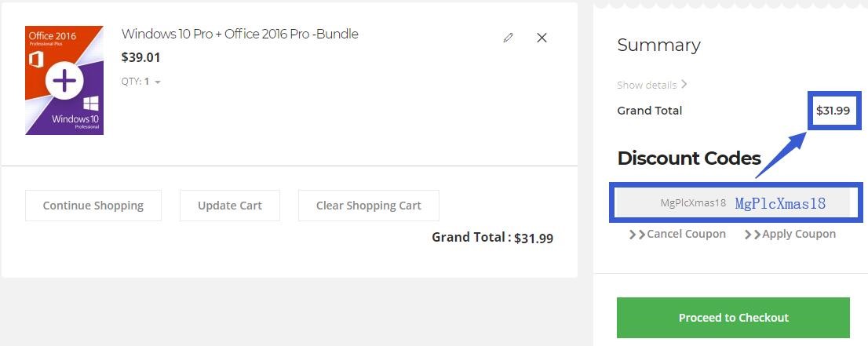
Task: Click the Continue Shopping button
Action: tap(93, 206)
